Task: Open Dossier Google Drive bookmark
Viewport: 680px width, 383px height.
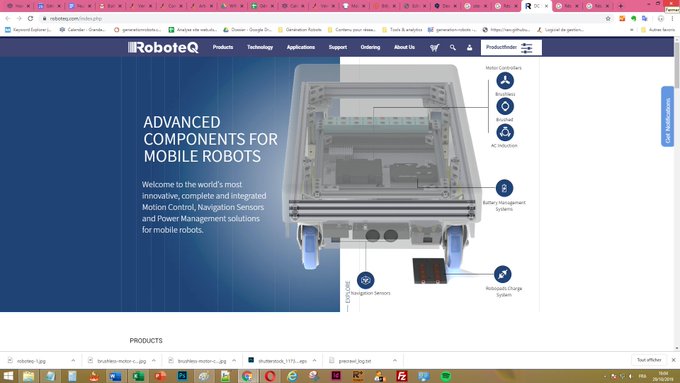Action: point(247,30)
